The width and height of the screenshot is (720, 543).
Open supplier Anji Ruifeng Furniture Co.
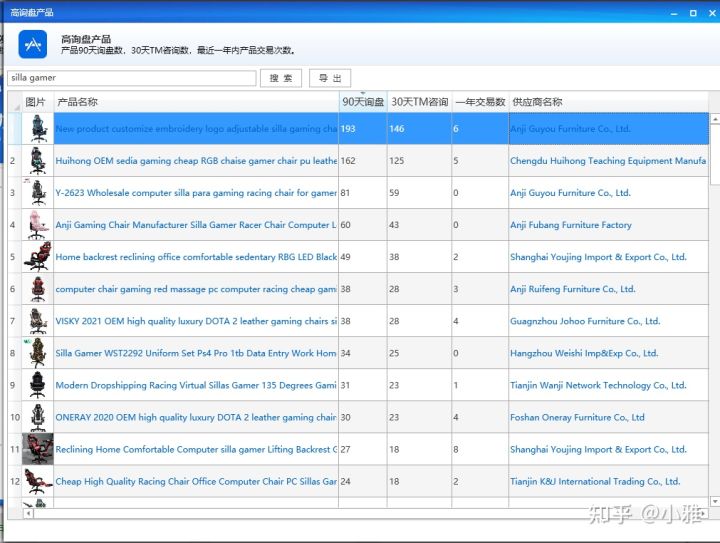tap(573, 290)
